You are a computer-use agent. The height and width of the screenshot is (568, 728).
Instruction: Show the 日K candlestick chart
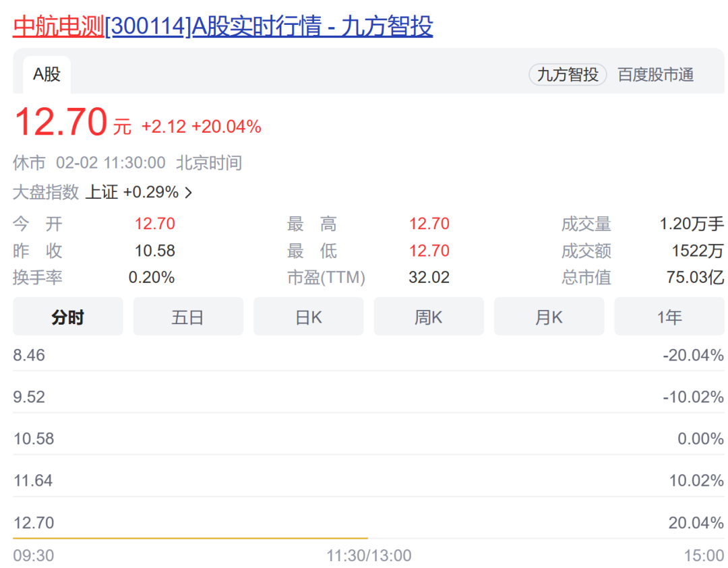tap(308, 317)
